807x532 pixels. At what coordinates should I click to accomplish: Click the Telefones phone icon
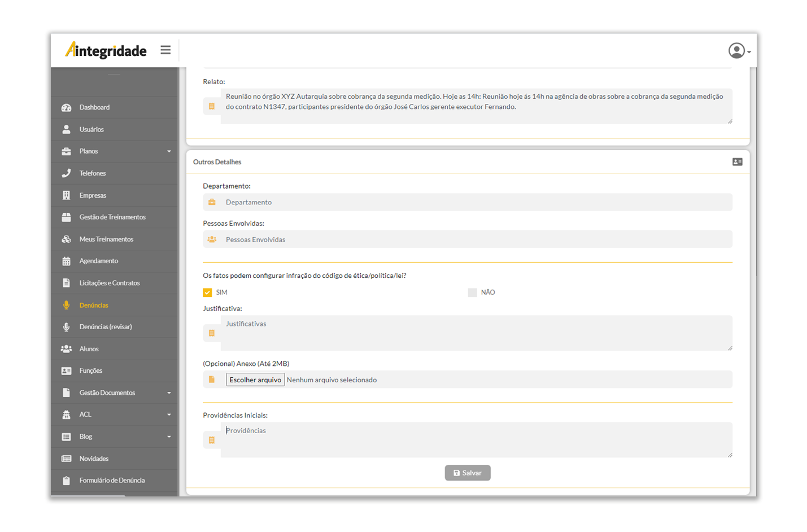66,173
